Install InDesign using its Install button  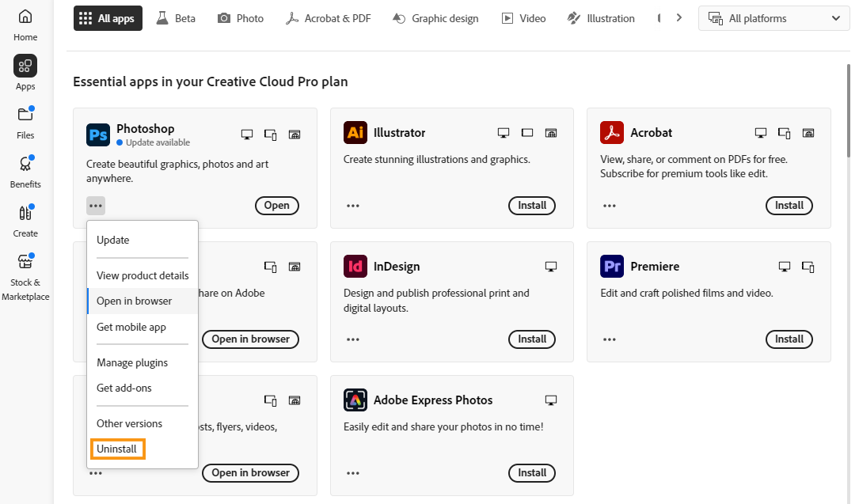tap(532, 339)
